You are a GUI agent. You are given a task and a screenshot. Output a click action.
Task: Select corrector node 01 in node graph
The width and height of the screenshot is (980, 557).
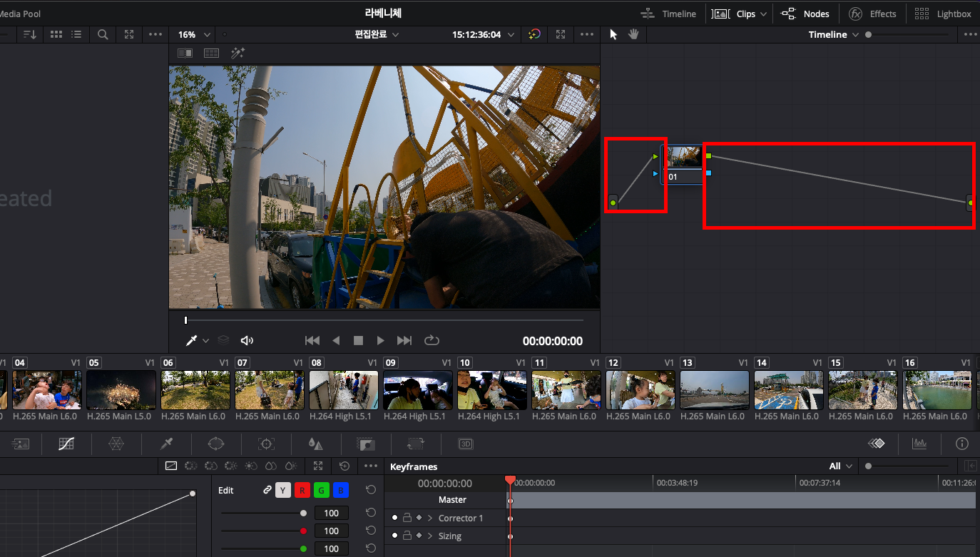click(683, 165)
